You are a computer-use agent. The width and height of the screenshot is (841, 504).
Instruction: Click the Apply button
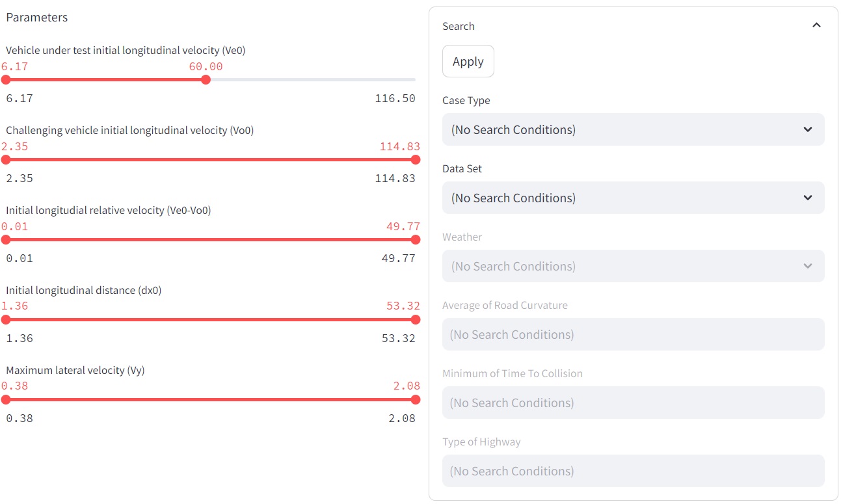468,62
